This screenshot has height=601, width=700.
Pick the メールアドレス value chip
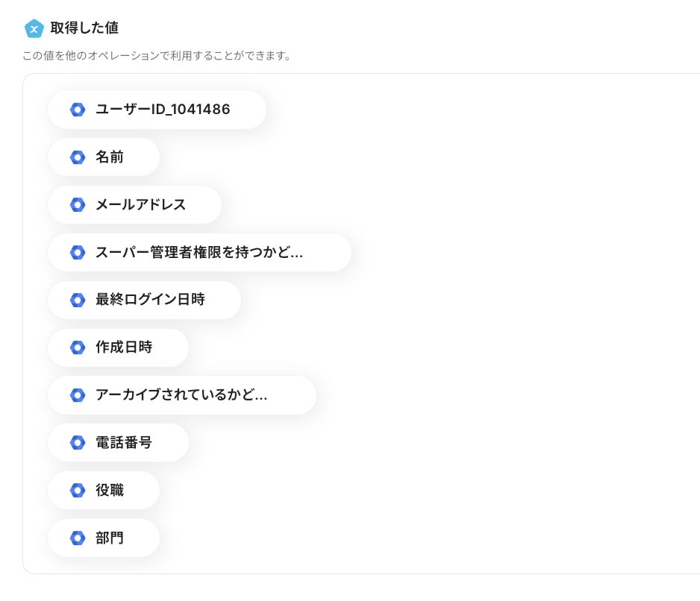140,205
